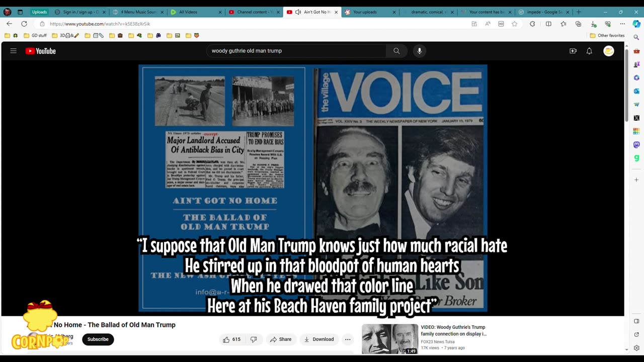Add this page to favorites with the star
644x362 pixels.
pyautogui.click(x=514, y=24)
